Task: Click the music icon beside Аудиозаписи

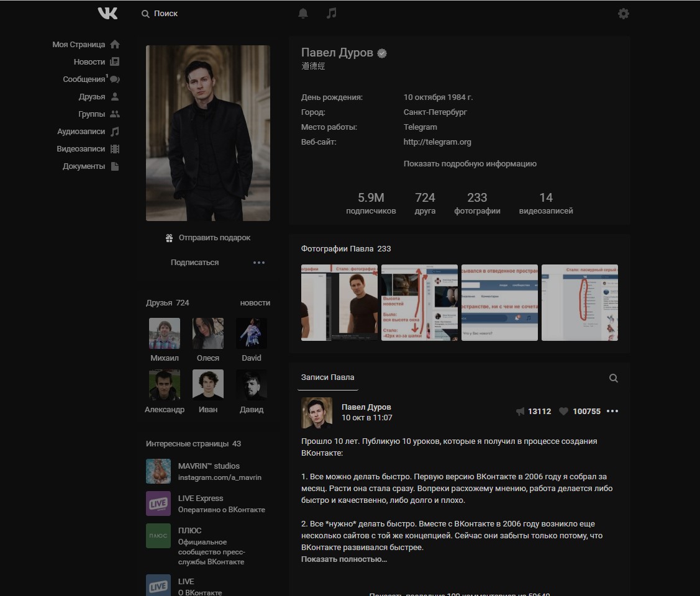Action: (x=115, y=131)
